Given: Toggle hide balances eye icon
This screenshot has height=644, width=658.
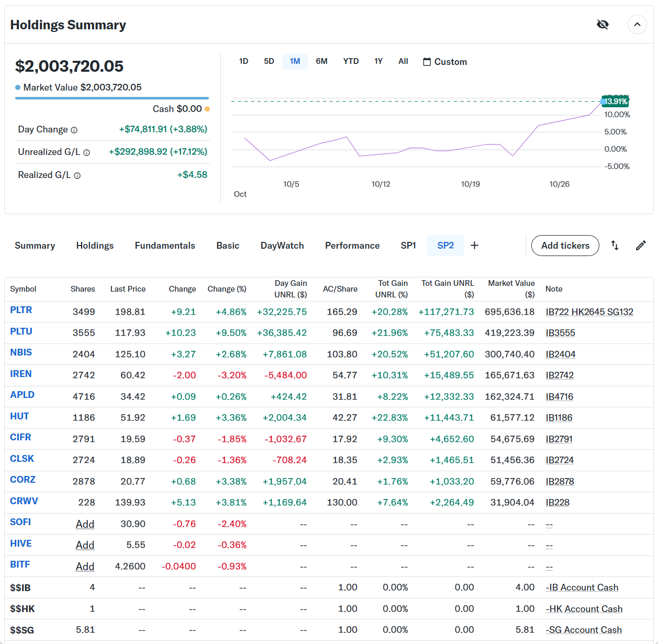Looking at the screenshot, I should (x=603, y=25).
